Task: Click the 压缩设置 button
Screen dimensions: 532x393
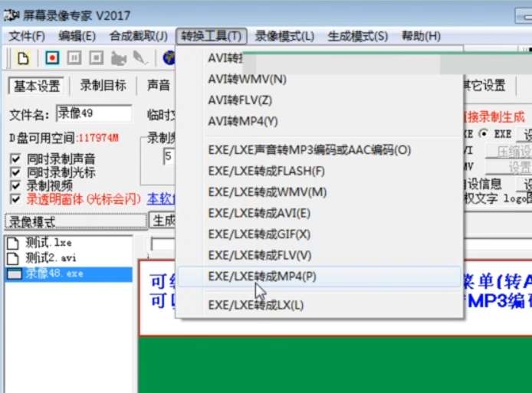Action: 508,152
